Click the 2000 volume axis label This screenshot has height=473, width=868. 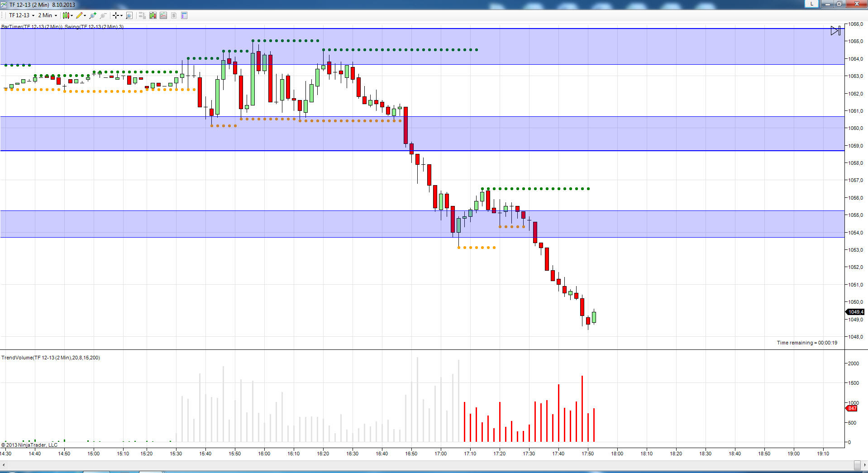pyautogui.click(x=854, y=363)
